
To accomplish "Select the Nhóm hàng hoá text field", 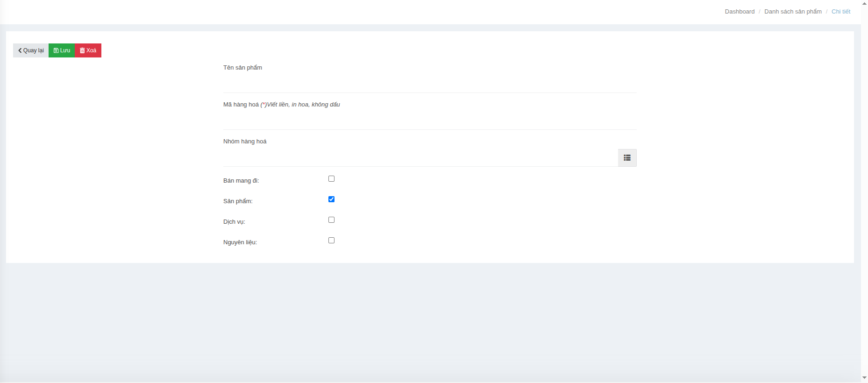I will point(420,158).
